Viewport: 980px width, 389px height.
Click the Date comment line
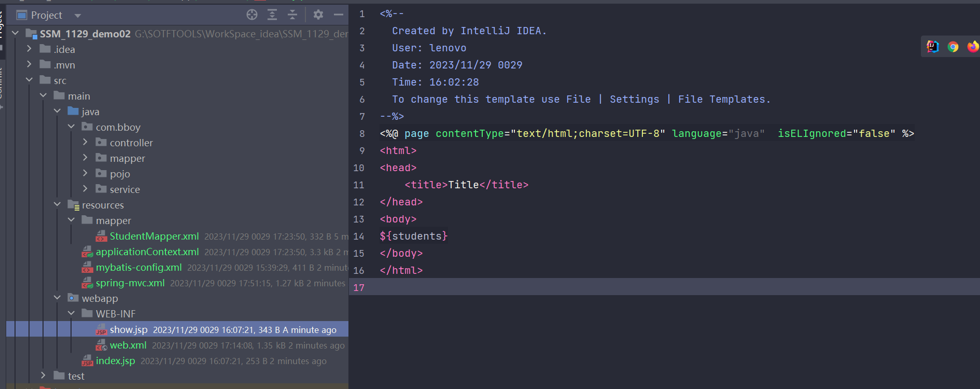click(457, 65)
